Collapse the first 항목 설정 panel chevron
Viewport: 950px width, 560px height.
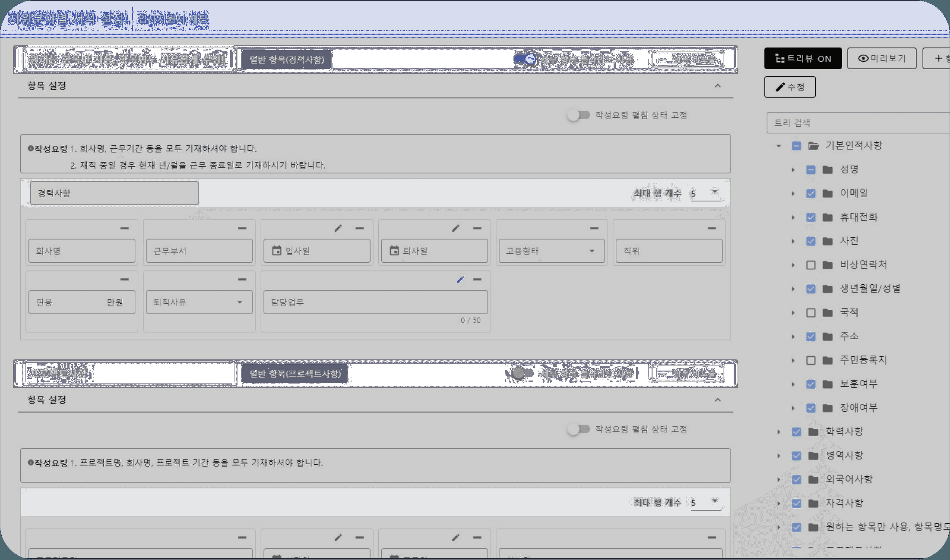coord(718,86)
